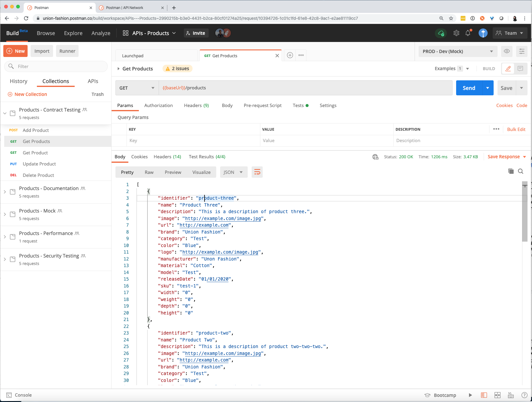The width and height of the screenshot is (532, 402).
Task: Click the 2 issues warning badge
Action: (177, 69)
